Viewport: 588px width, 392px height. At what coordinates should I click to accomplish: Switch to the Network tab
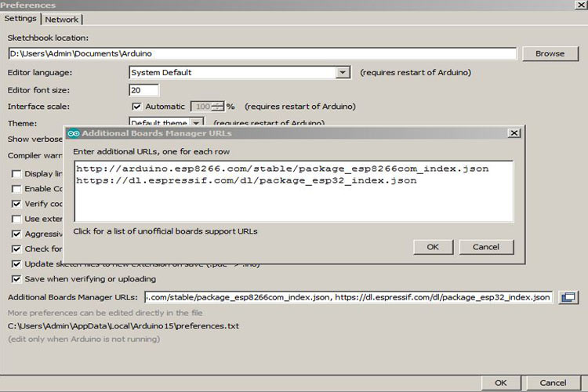tap(61, 20)
